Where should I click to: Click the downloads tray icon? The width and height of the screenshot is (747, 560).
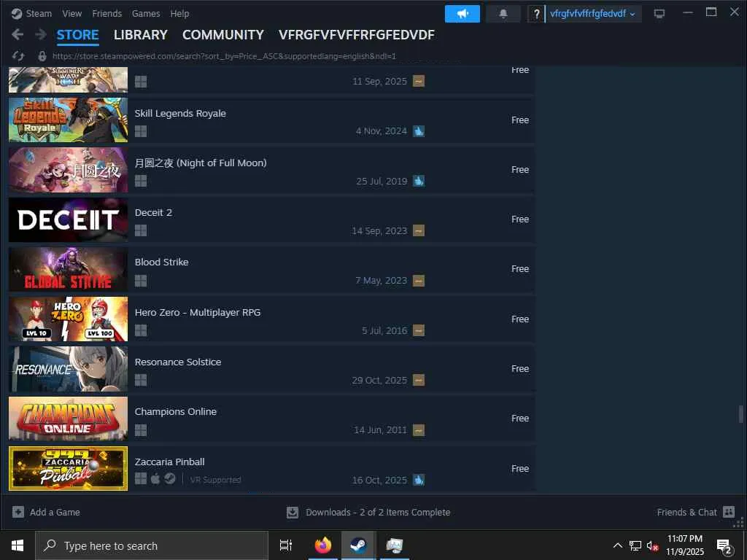click(x=293, y=513)
